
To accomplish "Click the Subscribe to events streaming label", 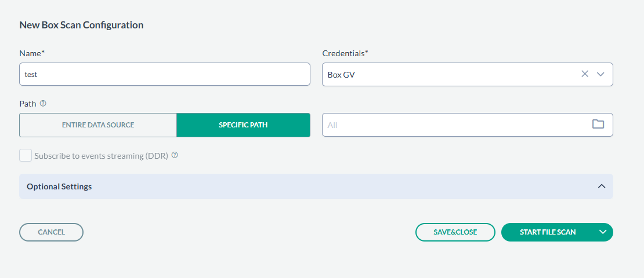I will point(101,156).
